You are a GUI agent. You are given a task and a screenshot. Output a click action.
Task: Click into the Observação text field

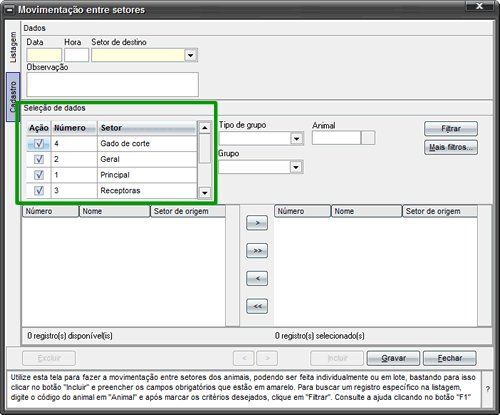[x=112, y=84]
